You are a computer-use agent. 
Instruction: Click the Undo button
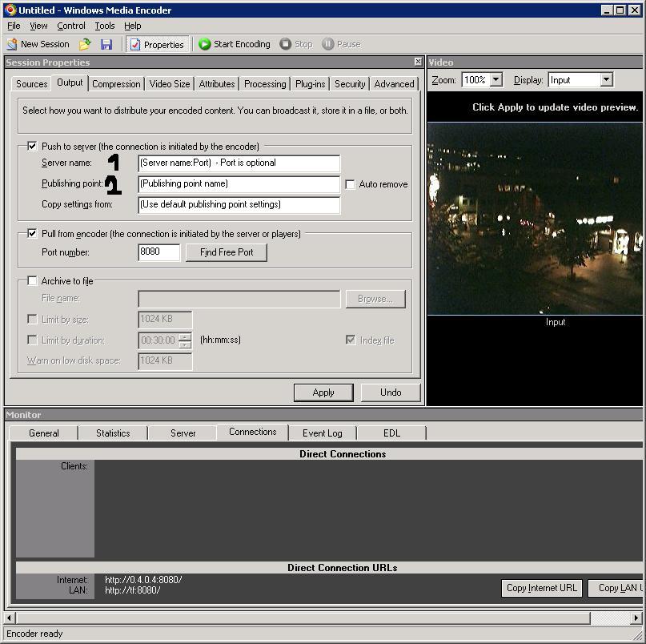pyautogui.click(x=391, y=392)
